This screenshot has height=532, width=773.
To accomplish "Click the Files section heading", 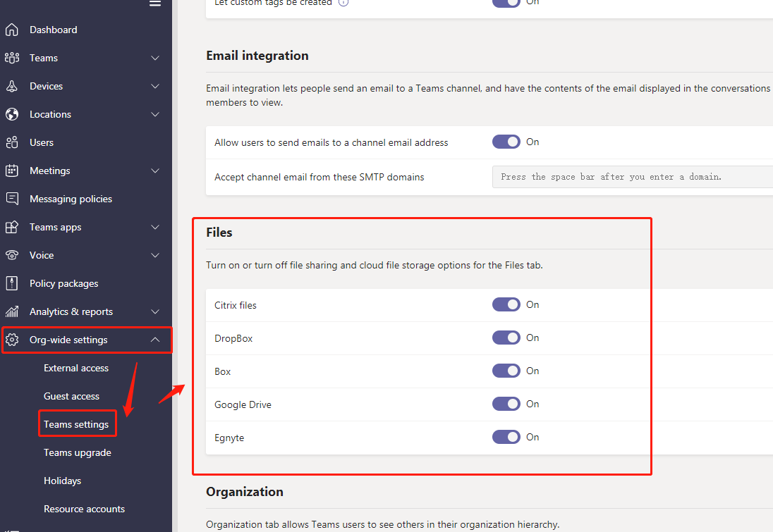I will (219, 233).
